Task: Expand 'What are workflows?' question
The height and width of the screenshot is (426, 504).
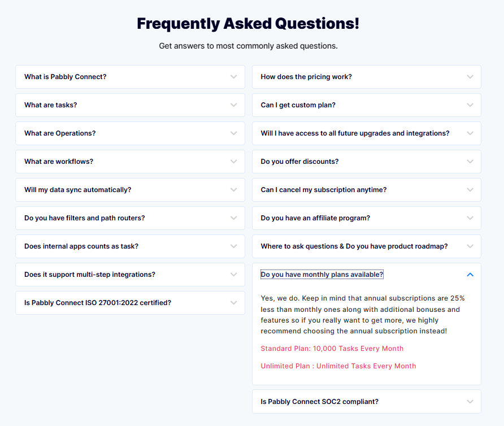Action: tap(59, 162)
